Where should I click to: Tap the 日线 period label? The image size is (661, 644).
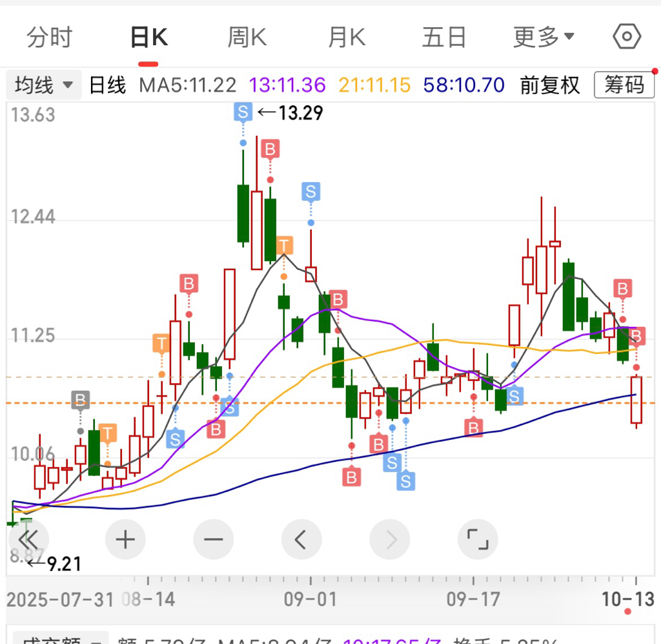pyautogui.click(x=108, y=85)
